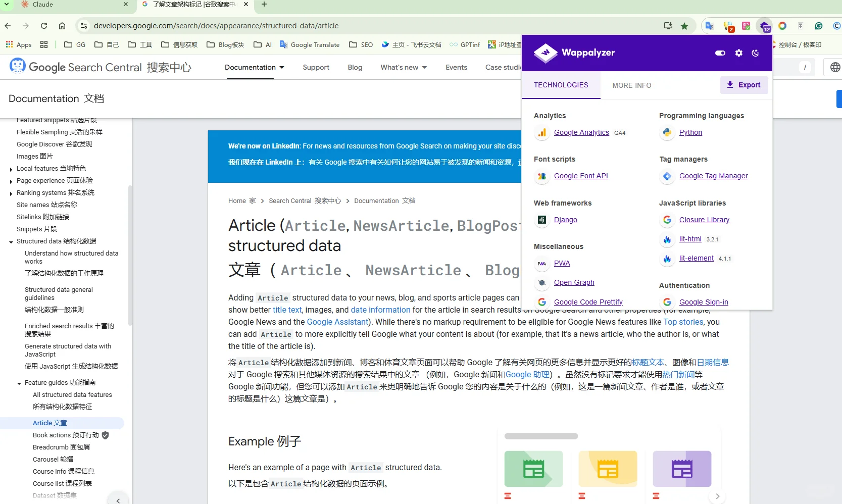Open the Blog menu item
The width and height of the screenshot is (842, 504).
click(355, 67)
